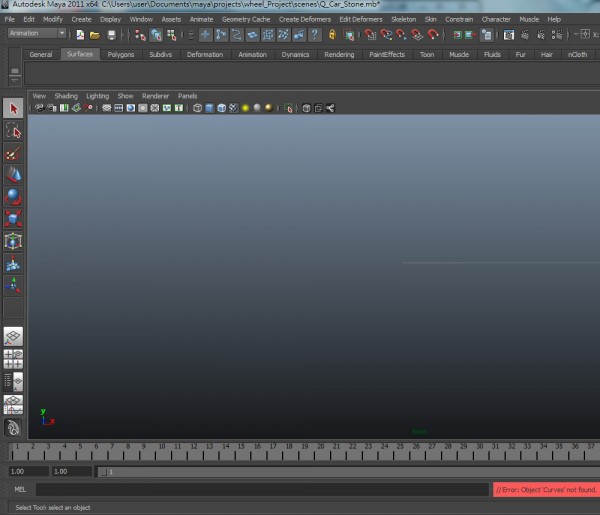600x515 pixels.
Task: Open the Render View window icon
Action: [x=509, y=35]
